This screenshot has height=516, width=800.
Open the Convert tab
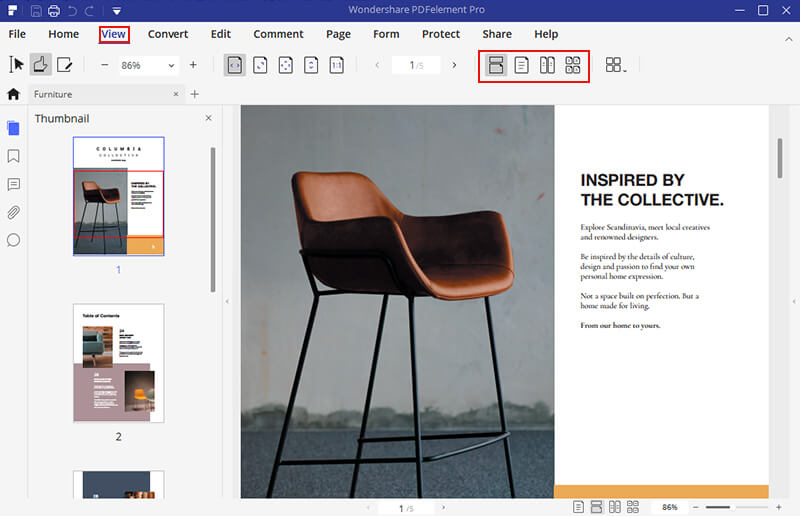(x=168, y=34)
